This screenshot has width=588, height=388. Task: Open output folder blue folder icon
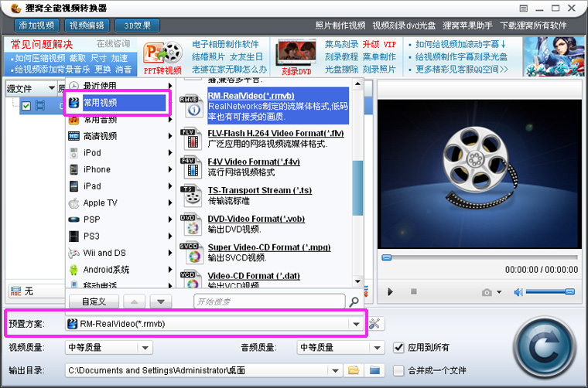[x=374, y=370]
